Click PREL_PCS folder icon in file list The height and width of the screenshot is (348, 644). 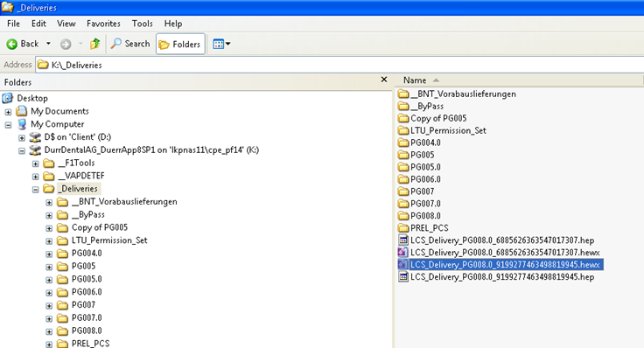pyautogui.click(x=403, y=228)
